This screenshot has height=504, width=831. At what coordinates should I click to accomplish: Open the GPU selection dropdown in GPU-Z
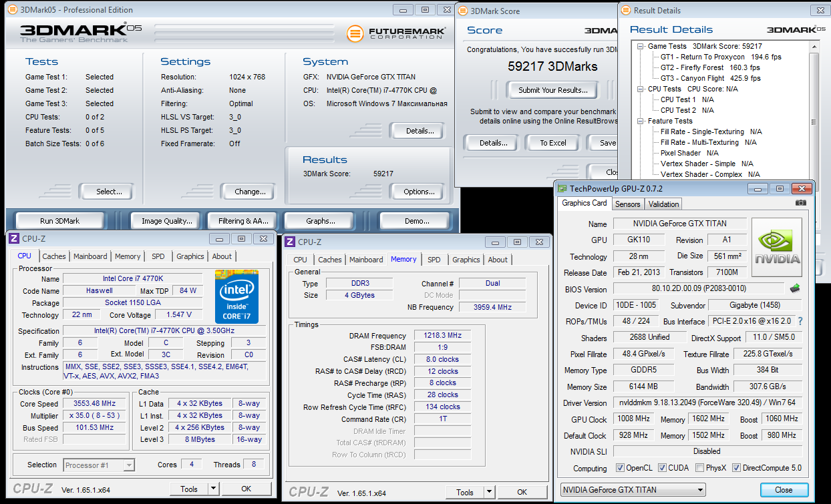[x=633, y=490]
